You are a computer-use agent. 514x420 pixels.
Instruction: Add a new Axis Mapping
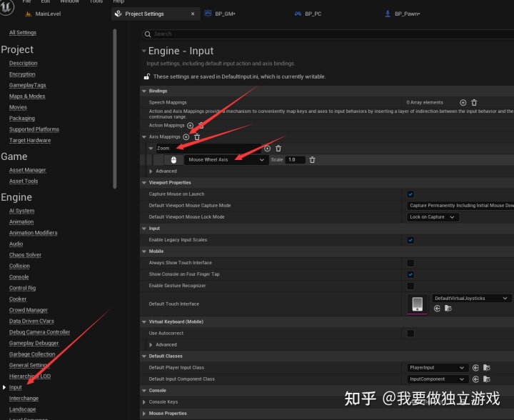click(x=186, y=136)
